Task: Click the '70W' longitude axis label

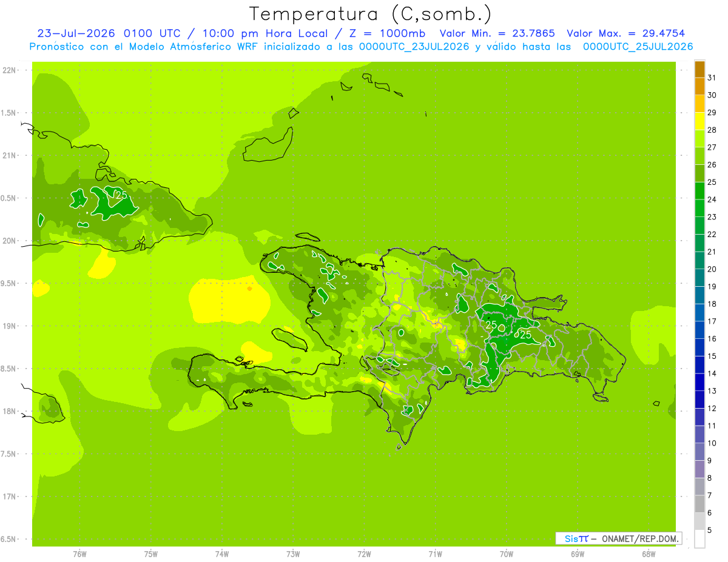Action: (x=507, y=554)
